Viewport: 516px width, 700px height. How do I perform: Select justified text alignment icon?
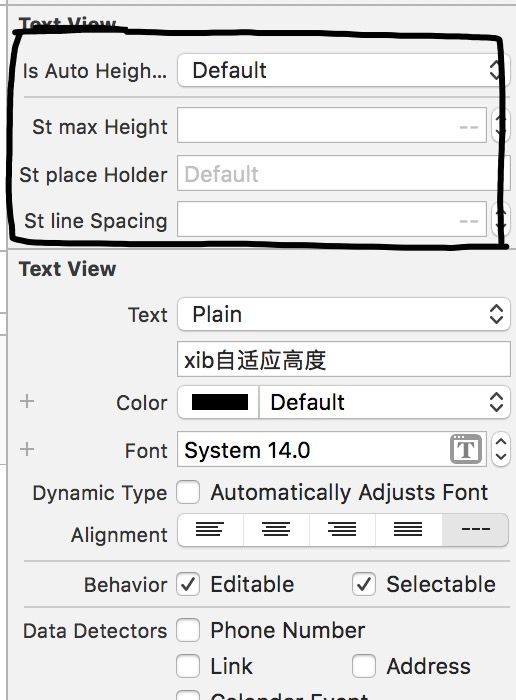tap(408, 529)
